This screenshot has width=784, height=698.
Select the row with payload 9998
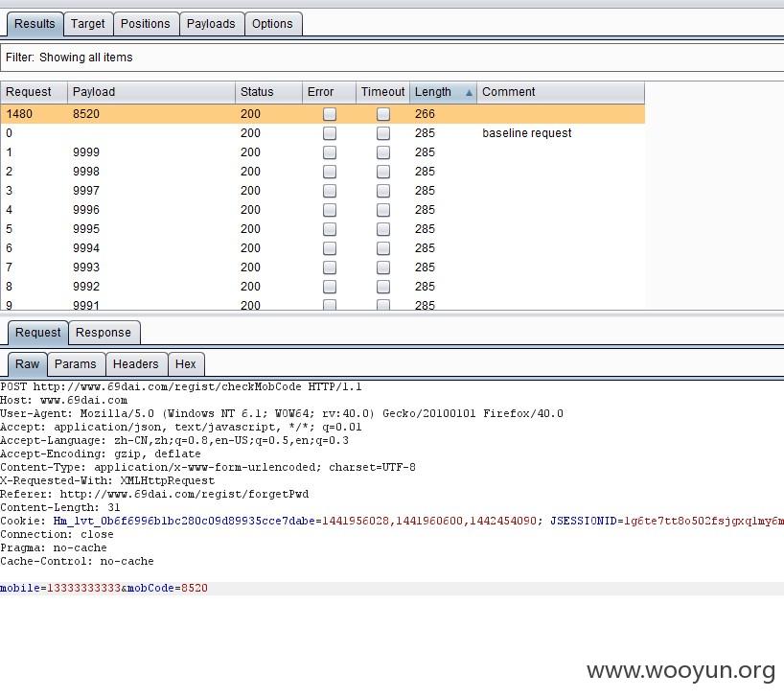pos(322,172)
